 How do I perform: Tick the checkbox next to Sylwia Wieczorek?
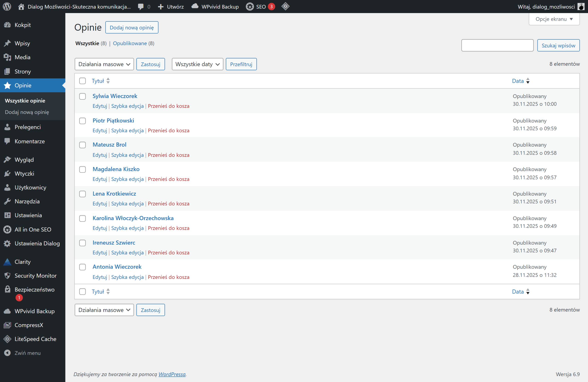(82, 96)
